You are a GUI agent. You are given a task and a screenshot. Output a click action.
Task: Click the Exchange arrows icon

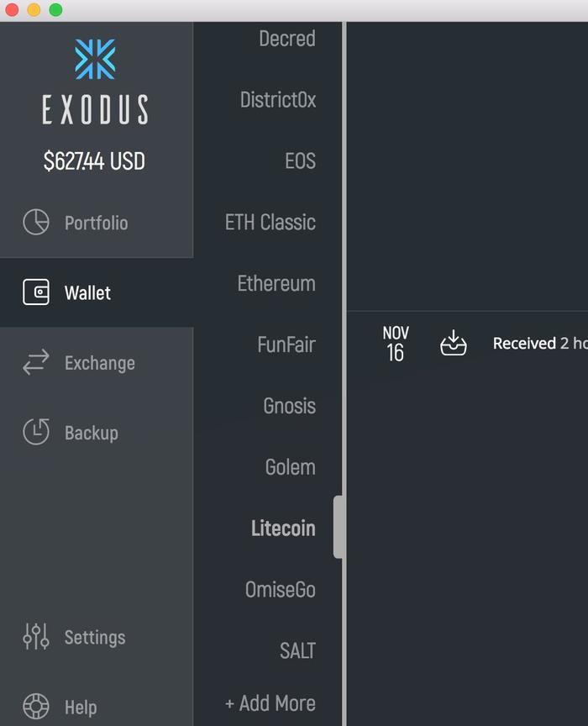[x=35, y=363]
